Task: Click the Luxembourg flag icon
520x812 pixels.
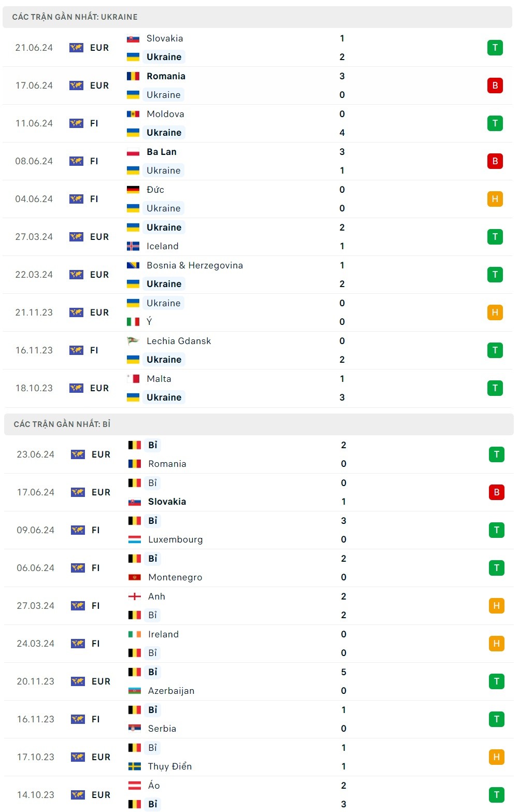Action: 135,539
